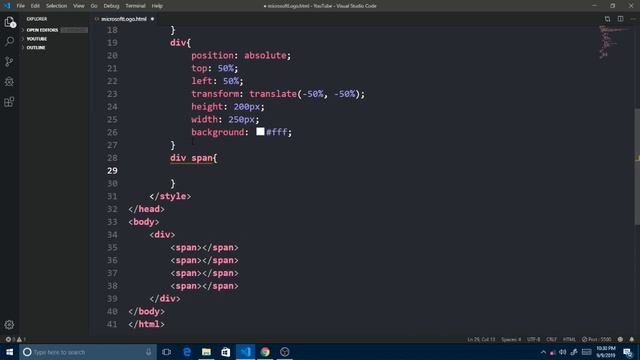Image resolution: width=640 pixels, height=360 pixels.
Task: Click the Ln, Col cursor position indicator
Action: (481, 339)
